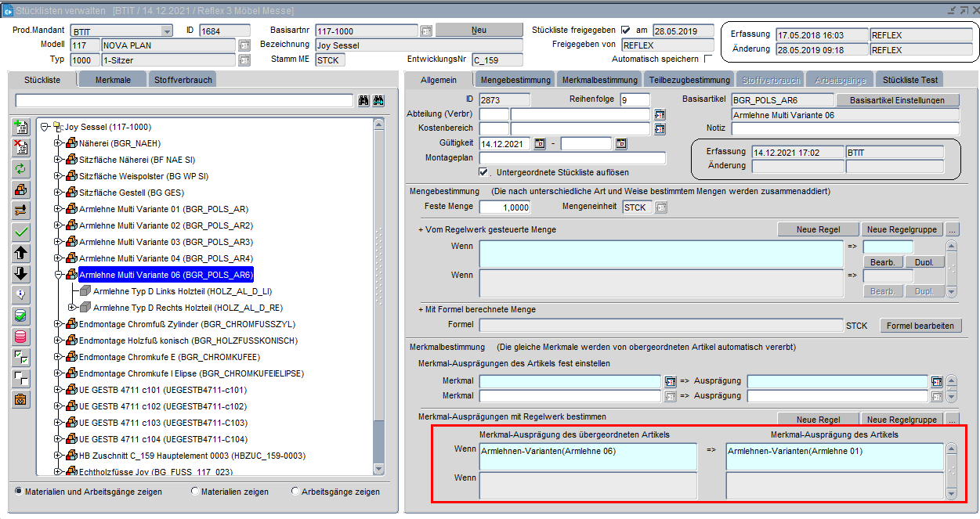Expand the Näherei (BGR_NAEH) tree node

[x=57, y=143]
